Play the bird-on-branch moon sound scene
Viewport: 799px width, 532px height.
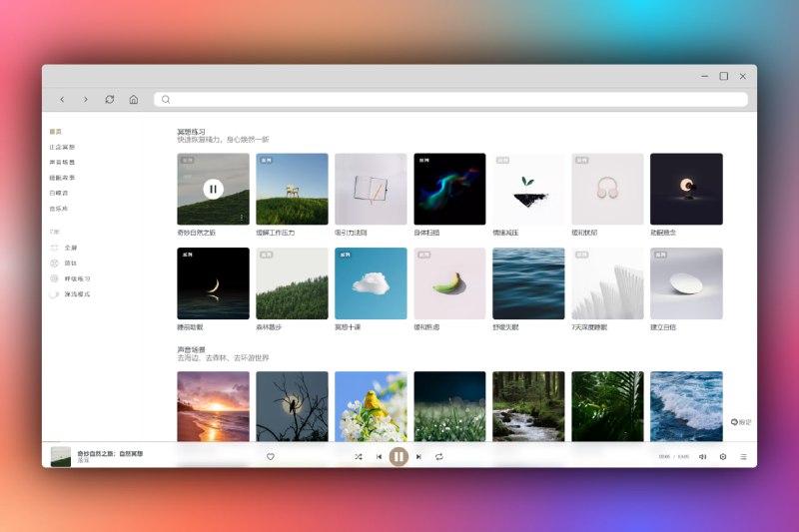click(x=292, y=406)
